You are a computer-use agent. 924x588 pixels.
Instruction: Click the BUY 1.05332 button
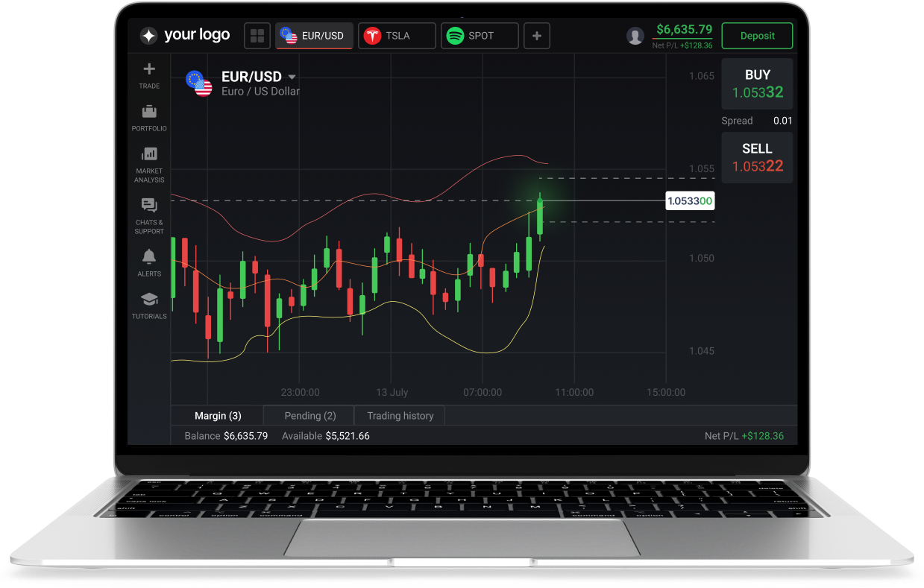757,83
